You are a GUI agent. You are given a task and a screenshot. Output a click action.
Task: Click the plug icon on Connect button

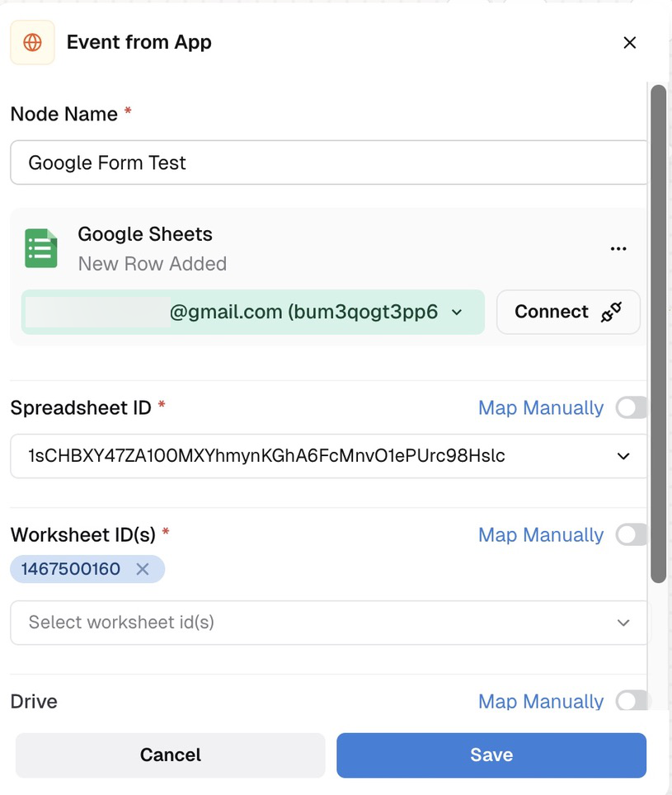click(x=611, y=312)
